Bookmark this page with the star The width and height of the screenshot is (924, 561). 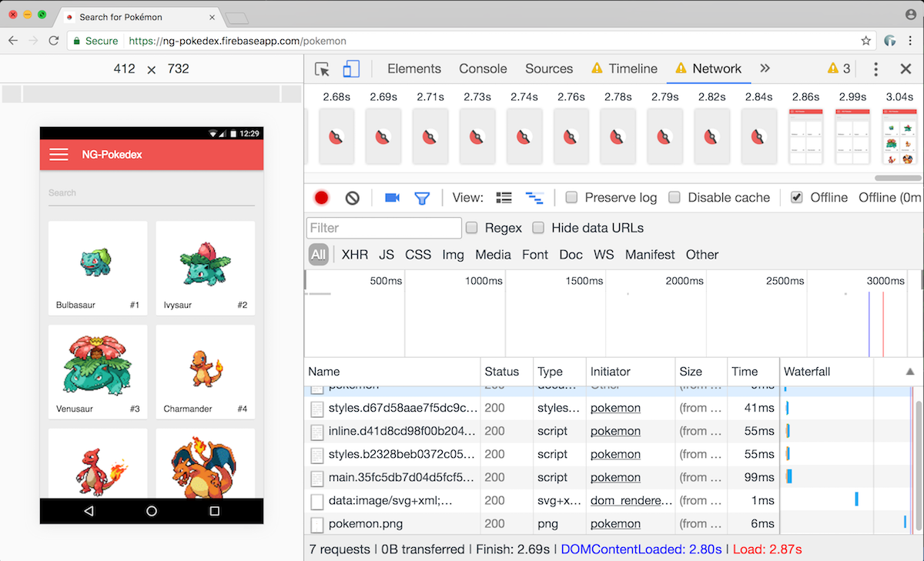[x=865, y=41]
